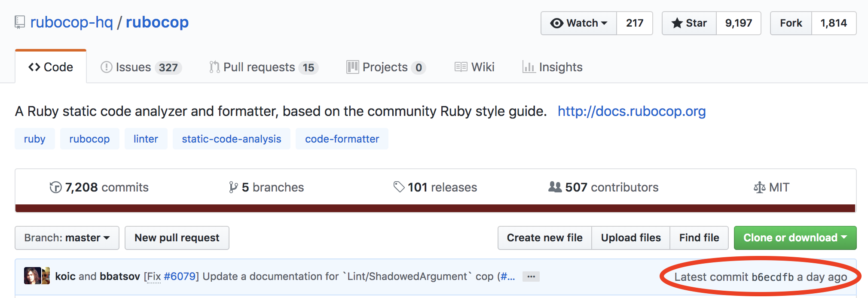View the 507 contributors page
The width and height of the screenshot is (868, 298).
coord(603,187)
